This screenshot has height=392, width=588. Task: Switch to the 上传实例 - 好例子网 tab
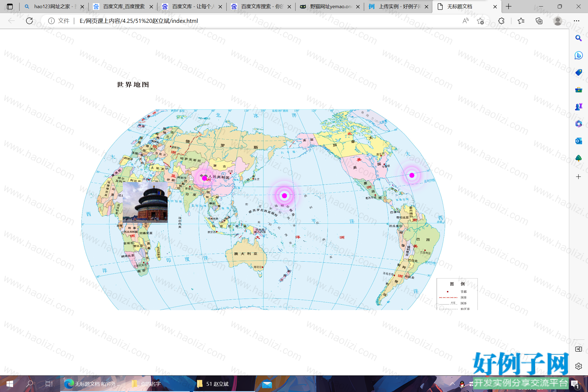click(398, 7)
